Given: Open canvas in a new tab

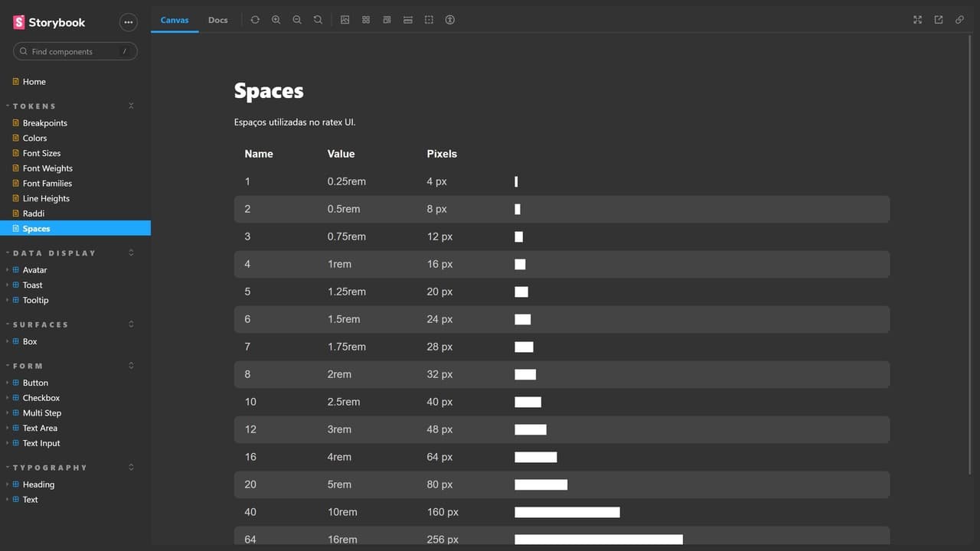Looking at the screenshot, I should [x=939, y=20].
